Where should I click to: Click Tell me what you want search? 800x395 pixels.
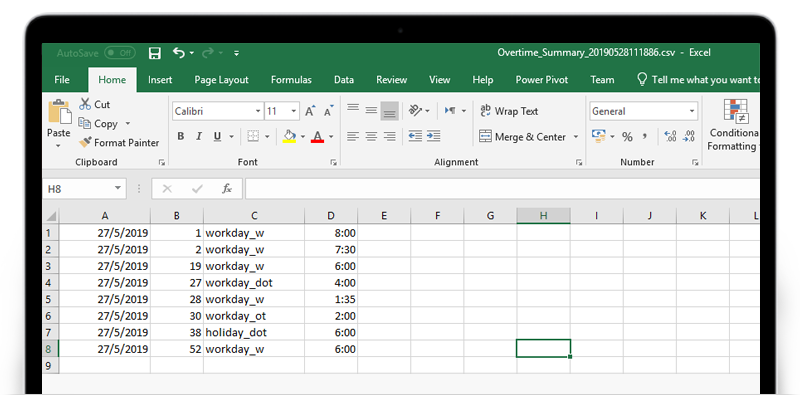tap(698, 80)
